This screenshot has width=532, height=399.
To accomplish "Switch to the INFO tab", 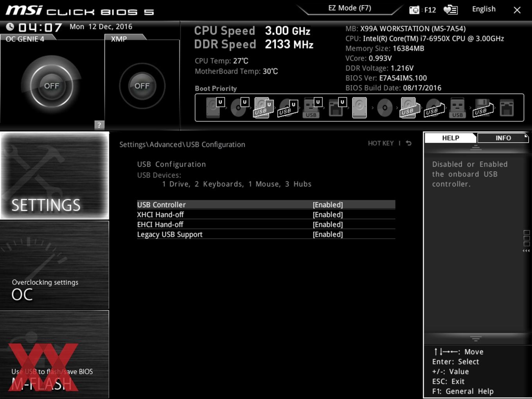I will pyautogui.click(x=503, y=138).
